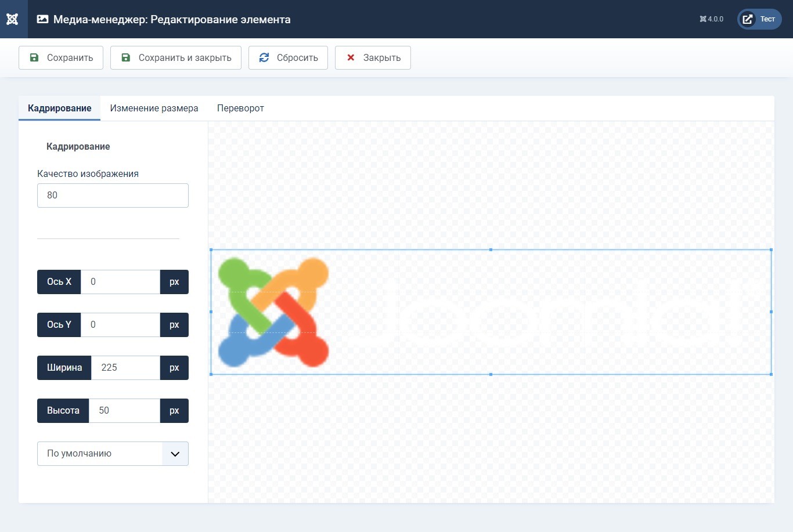Image resolution: width=793 pixels, height=532 pixels.
Task: Switch to the Переворот tab
Action: tap(240, 108)
